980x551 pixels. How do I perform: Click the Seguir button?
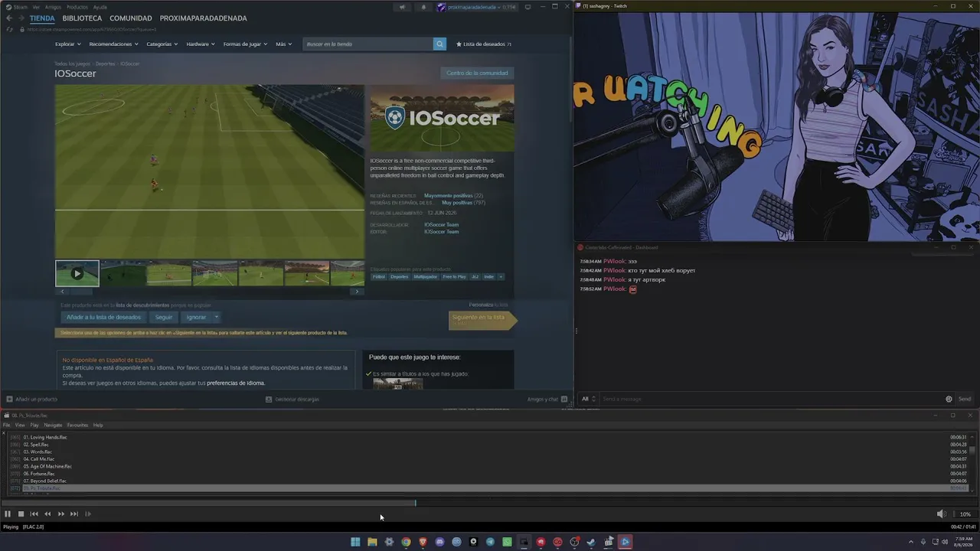pyautogui.click(x=164, y=317)
